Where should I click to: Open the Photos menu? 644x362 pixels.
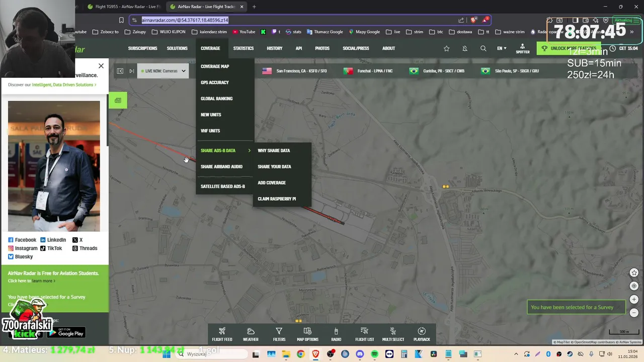point(322,48)
